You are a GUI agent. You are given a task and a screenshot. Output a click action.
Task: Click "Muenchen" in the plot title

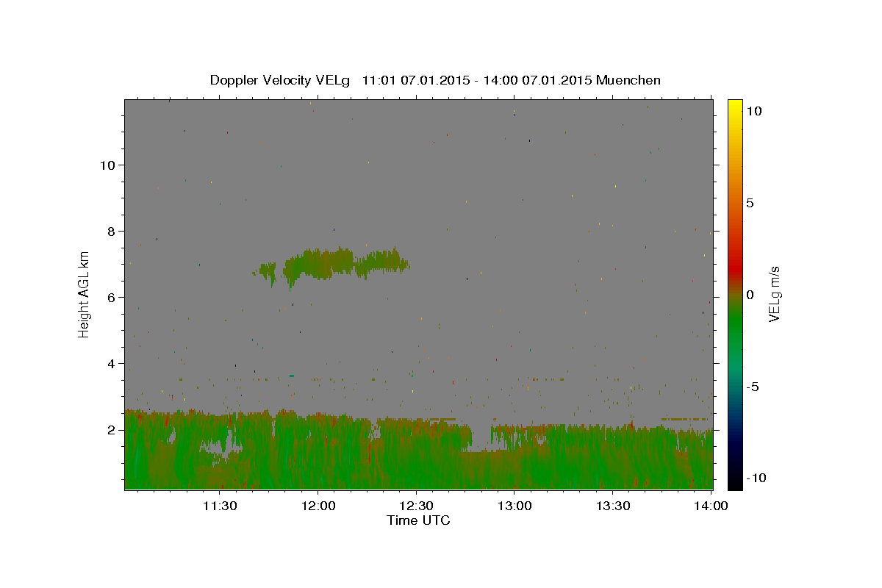click(628, 80)
